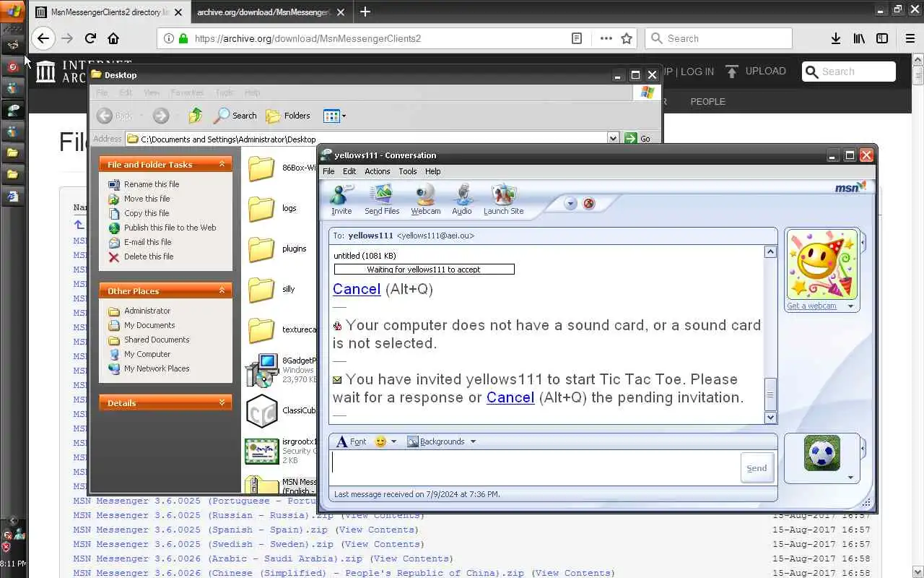Open My Documents in Other Places

click(149, 325)
